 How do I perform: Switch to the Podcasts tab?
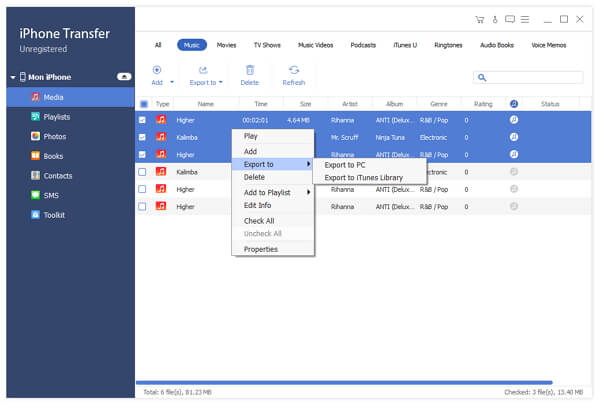click(363, 45)
